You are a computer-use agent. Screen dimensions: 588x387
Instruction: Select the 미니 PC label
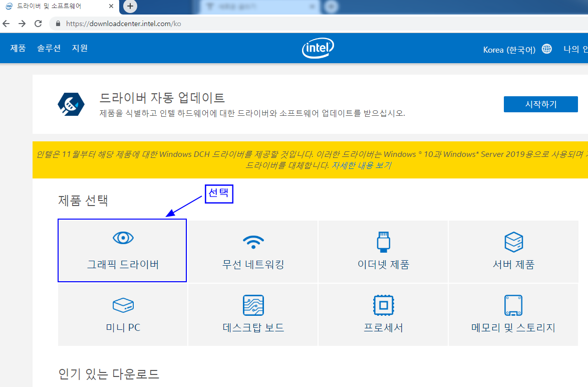(x=123, y=327)
